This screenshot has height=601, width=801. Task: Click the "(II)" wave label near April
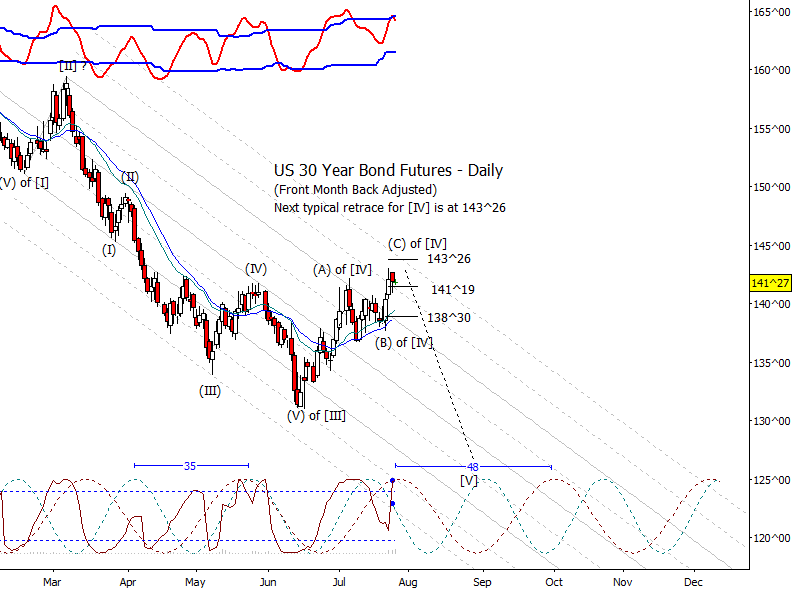click(130, 177)
